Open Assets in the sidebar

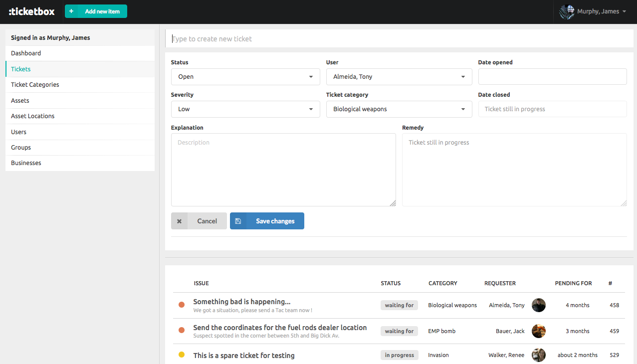pyautogui.click(x=80, y=101)
